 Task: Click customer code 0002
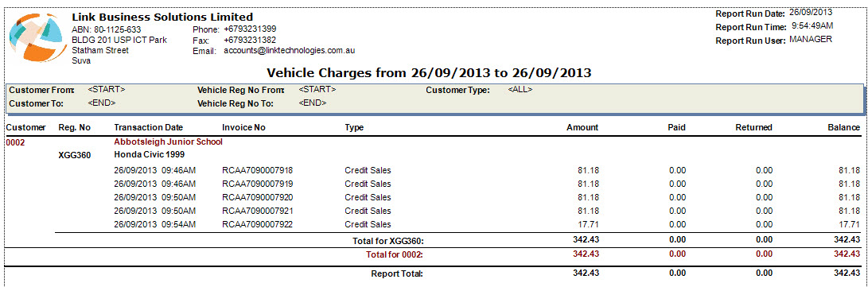(x=14, y=142)
